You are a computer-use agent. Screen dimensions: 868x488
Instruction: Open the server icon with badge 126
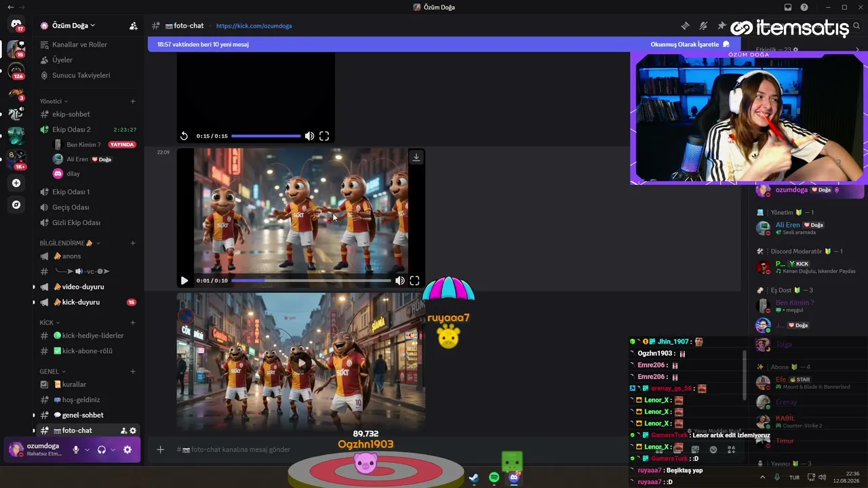coord(16,70)
